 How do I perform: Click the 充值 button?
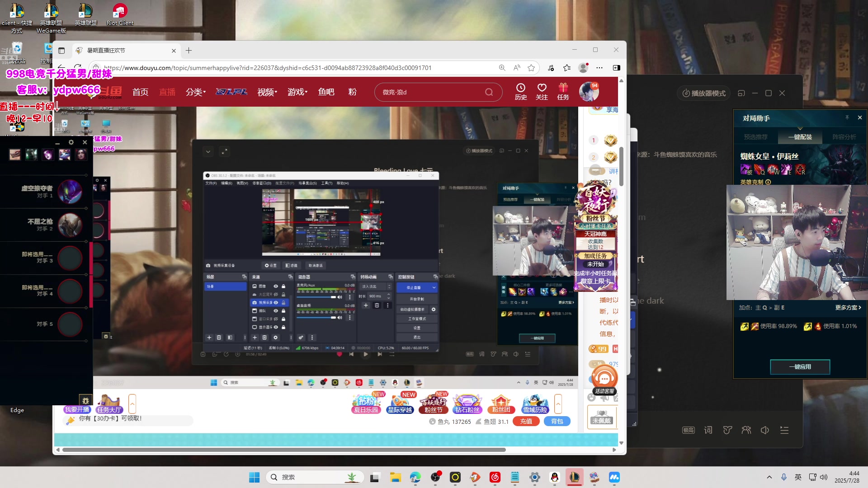click(526, 421)
